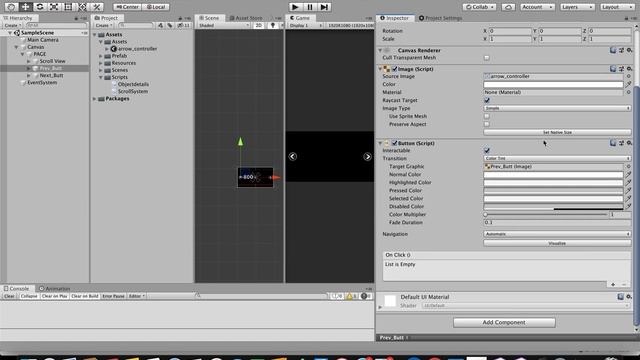Screen dimensions: 640x360
Task: Select the Game tab
Action: point(300,18)
